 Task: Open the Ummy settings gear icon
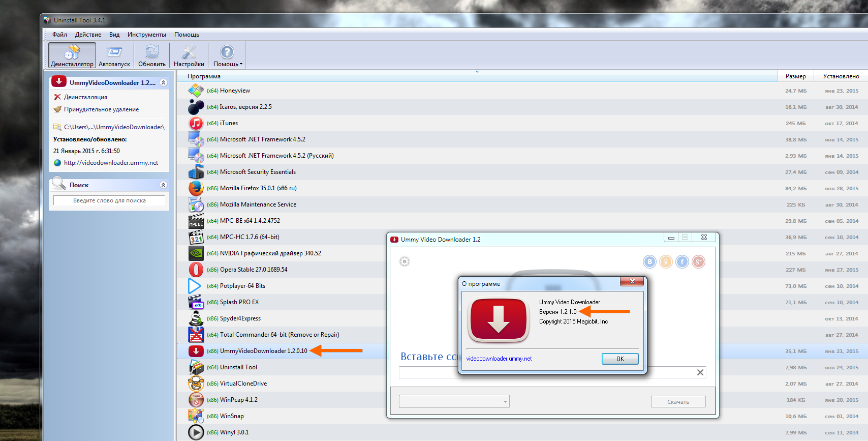[405, 261]
